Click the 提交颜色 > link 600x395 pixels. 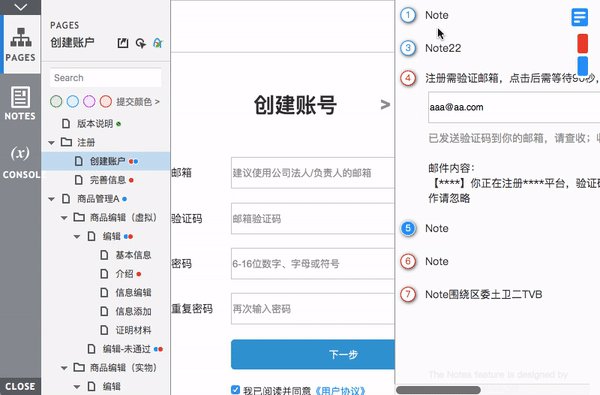pos(138,102)
